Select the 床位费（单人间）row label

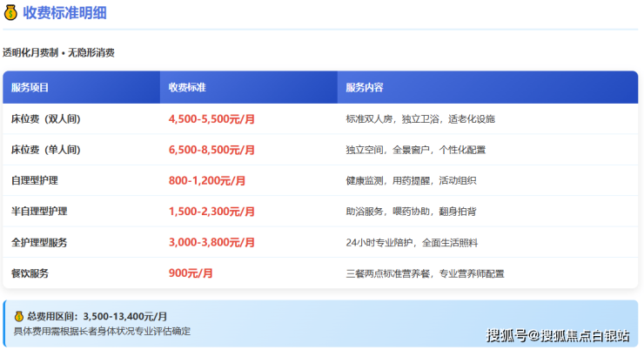click(45, 150)
